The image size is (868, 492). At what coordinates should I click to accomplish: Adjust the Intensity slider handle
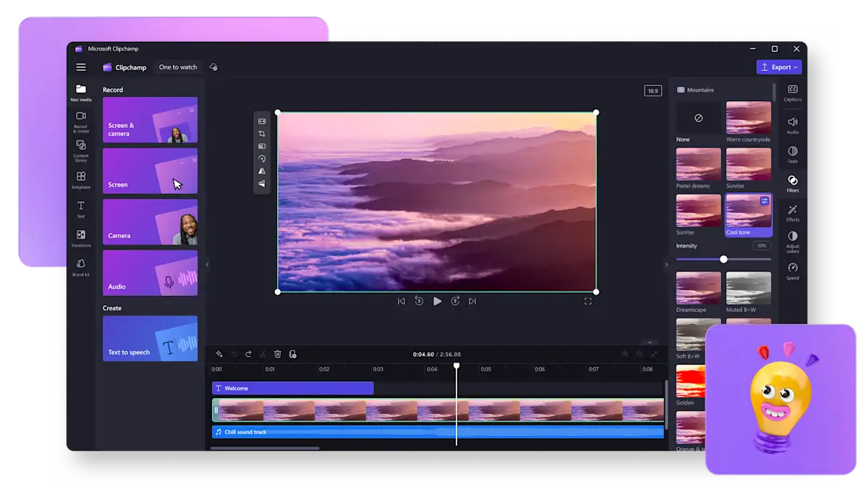click(723, 259)
